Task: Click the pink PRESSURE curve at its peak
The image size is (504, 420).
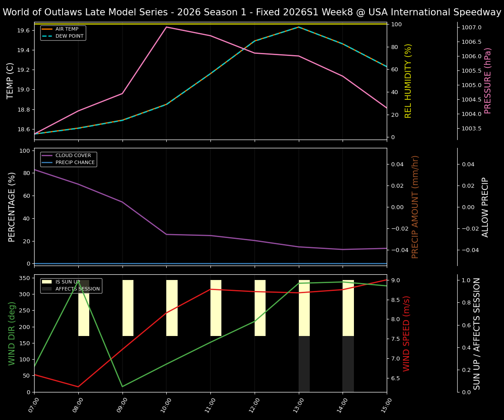Action: pos(167,27)
